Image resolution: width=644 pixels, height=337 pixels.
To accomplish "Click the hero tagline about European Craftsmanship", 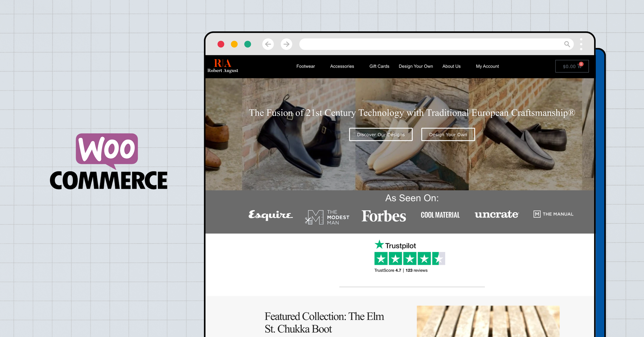I will pyautogui.click(x=412, y=113).
